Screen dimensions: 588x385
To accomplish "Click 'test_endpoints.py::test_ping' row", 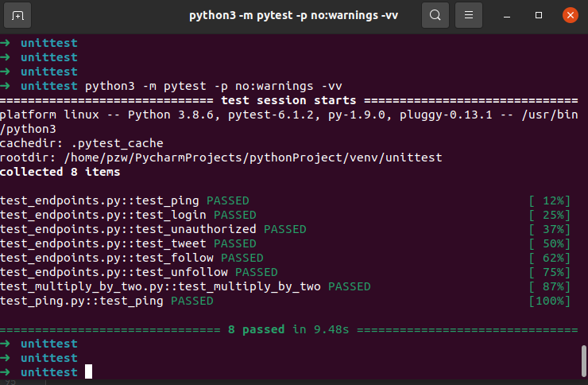I will 285,200.
